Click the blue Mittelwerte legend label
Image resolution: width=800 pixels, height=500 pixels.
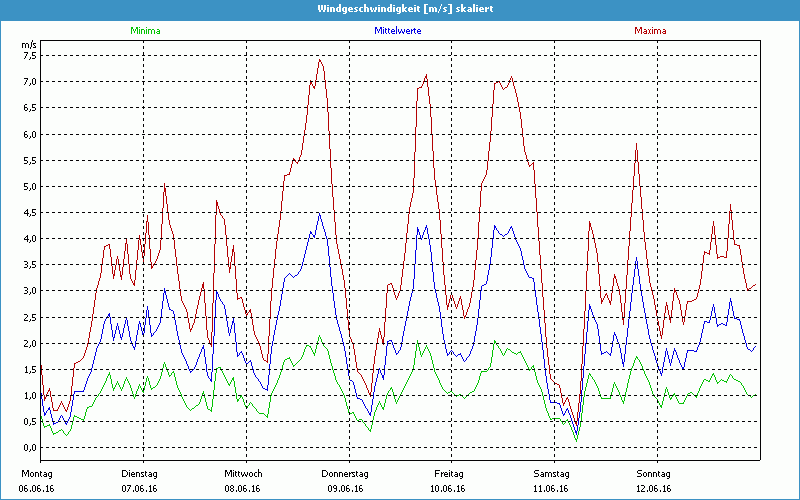(x=398, y=31)
